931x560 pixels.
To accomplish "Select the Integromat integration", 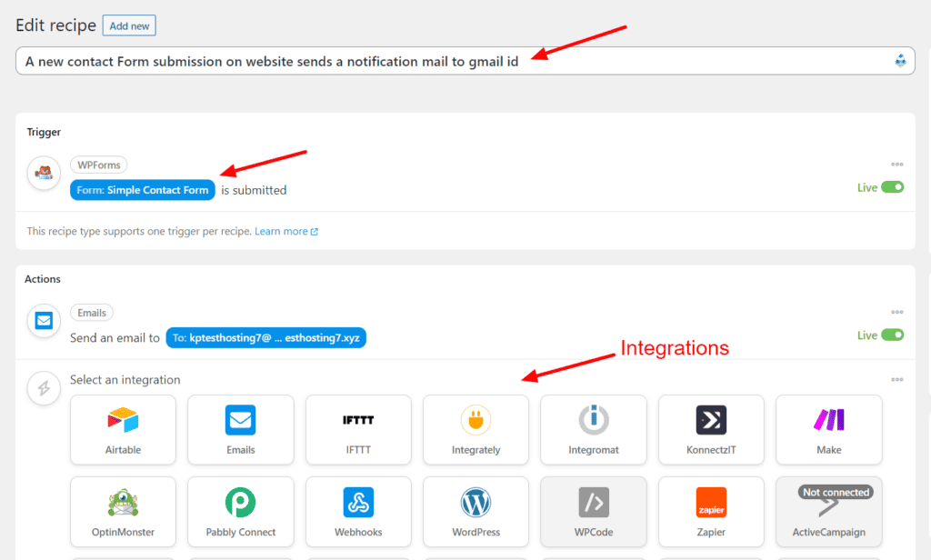I will pos(593,429).
